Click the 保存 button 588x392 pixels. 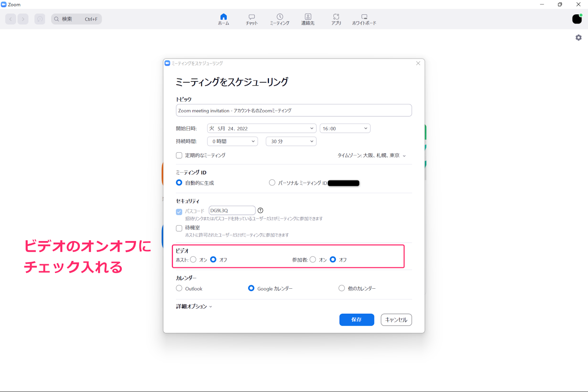coord(356,320)
